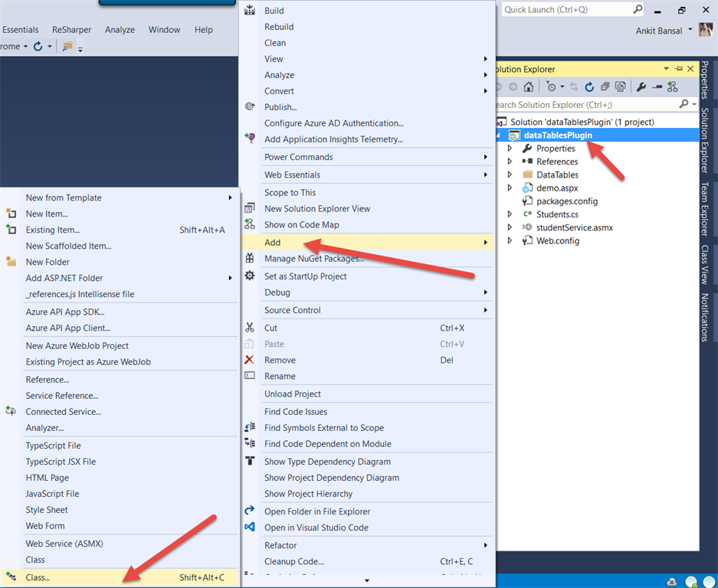Select packages.config in Solution Explorer
The image size is (718, 588).
click(x=567, y=201)
